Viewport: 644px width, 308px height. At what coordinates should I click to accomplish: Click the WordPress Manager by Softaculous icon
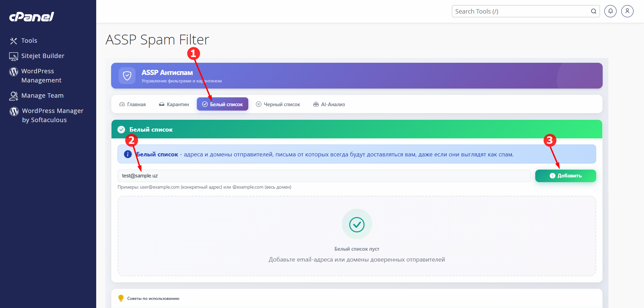pyautogui.click(x=14, y=111)
